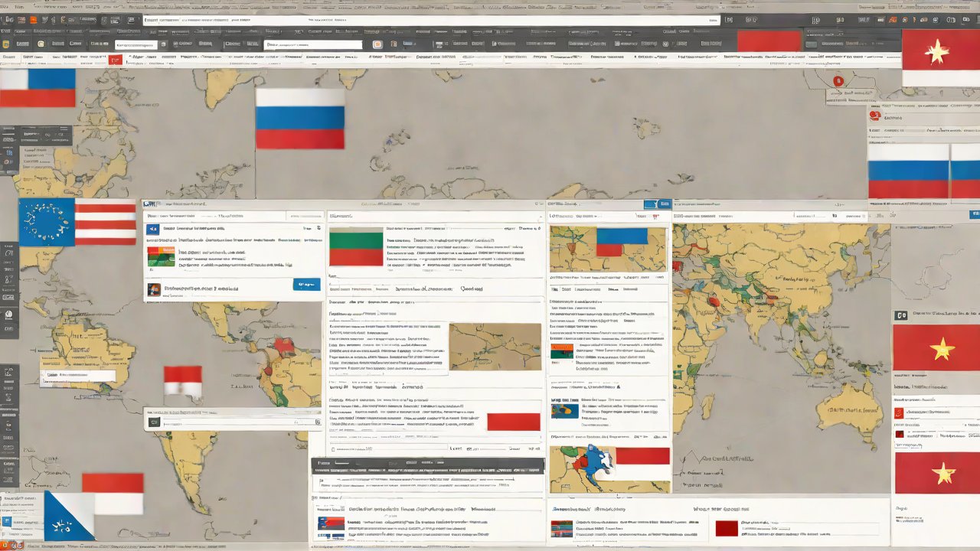Screen dimensions: 980x551
Task: Pick the dark red swatch in the bottom panel
Action: point(726,528)
